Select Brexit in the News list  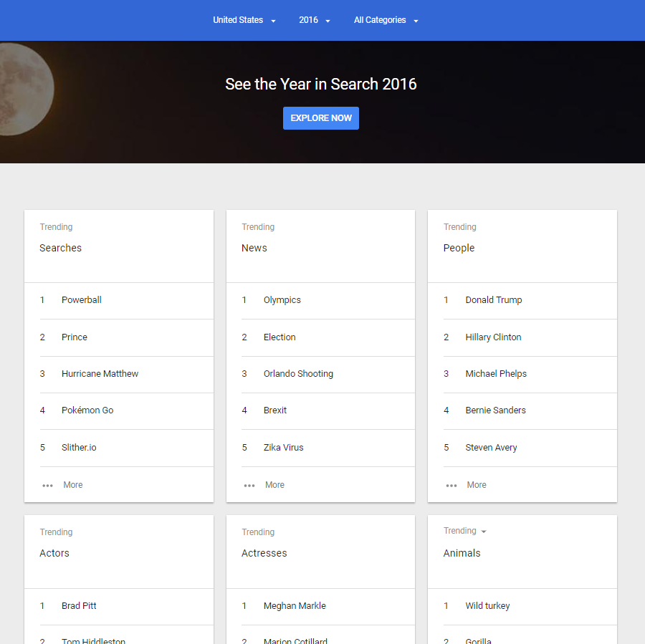pos(275,410)
